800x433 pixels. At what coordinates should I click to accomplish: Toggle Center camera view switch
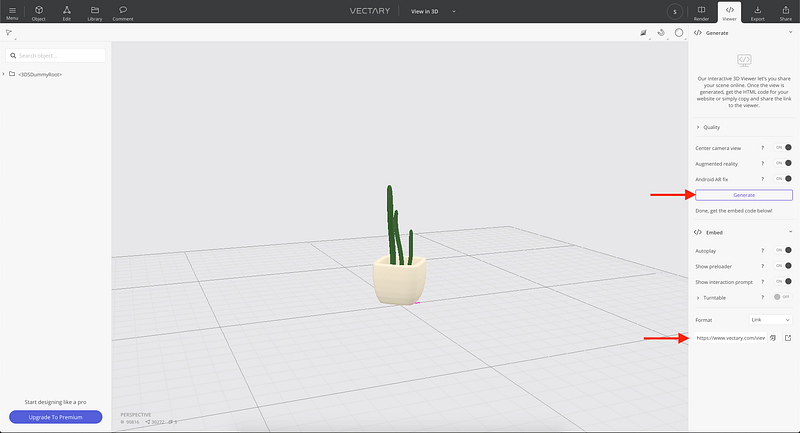(x=783, y=147)
